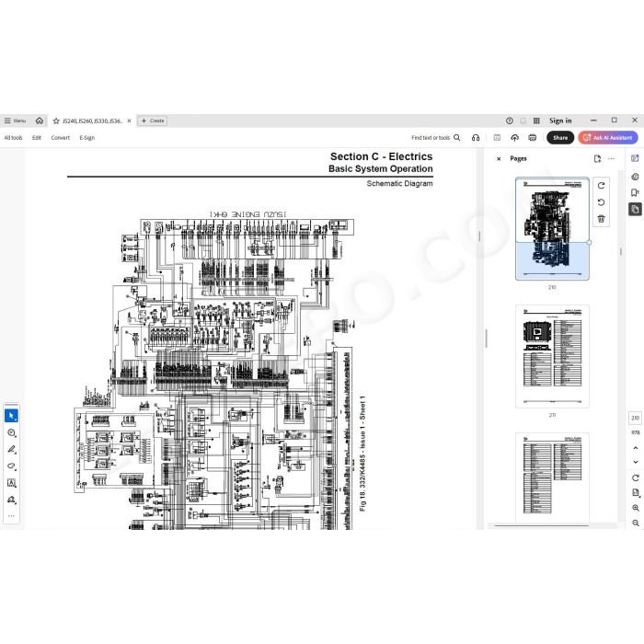The height and width of the screenshot is (644, 644).
Task: Switch to the JS240, JS260, JS330 tab
Action: [92, 121]
